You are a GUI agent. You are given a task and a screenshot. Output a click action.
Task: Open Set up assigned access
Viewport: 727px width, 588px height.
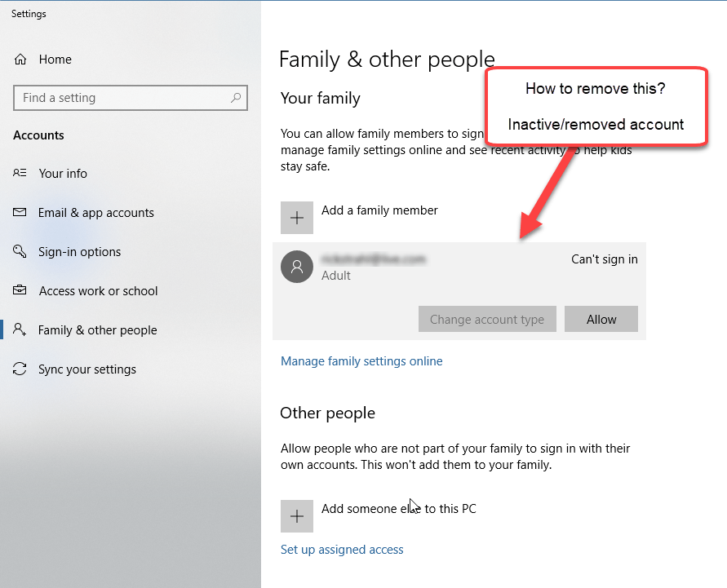tap(342, 549)
